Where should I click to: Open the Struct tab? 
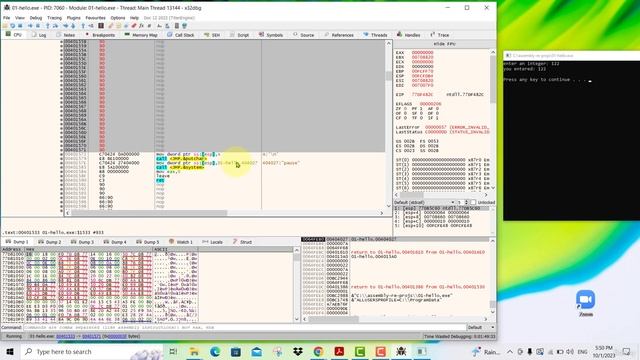[x=242, y=242]
